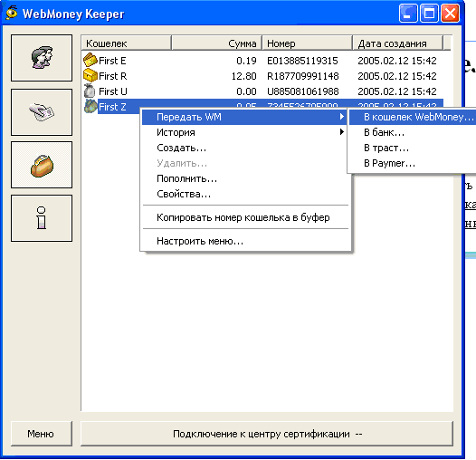
Task: Click the First U wallet bag icon
Action: point(90,91)
